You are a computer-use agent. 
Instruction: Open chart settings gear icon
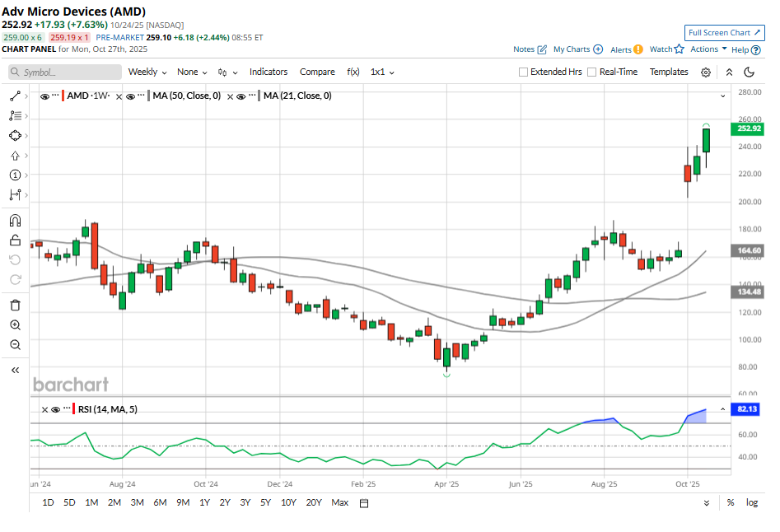(706, 72)
